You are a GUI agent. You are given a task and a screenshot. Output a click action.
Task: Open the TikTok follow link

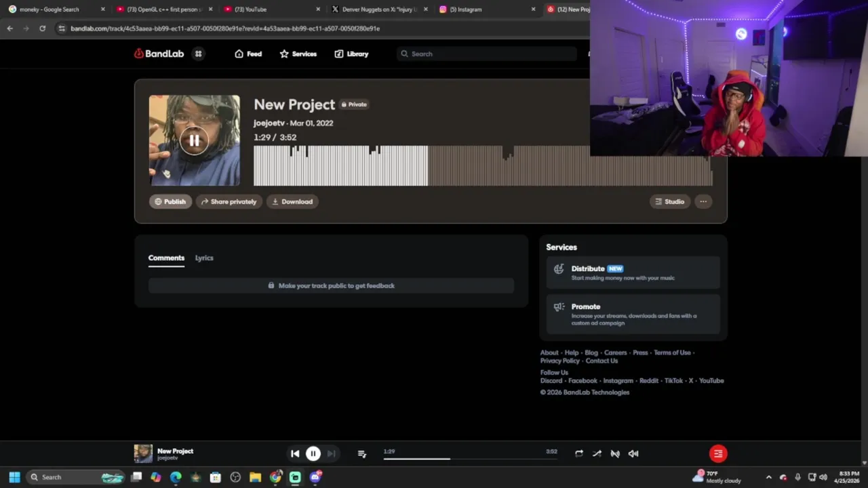pos(673,380)
